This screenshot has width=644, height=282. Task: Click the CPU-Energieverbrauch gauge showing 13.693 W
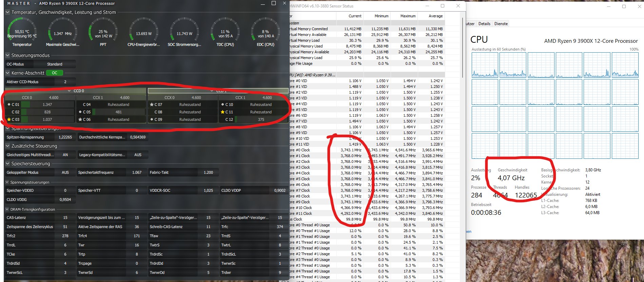(x=143, y=32)
